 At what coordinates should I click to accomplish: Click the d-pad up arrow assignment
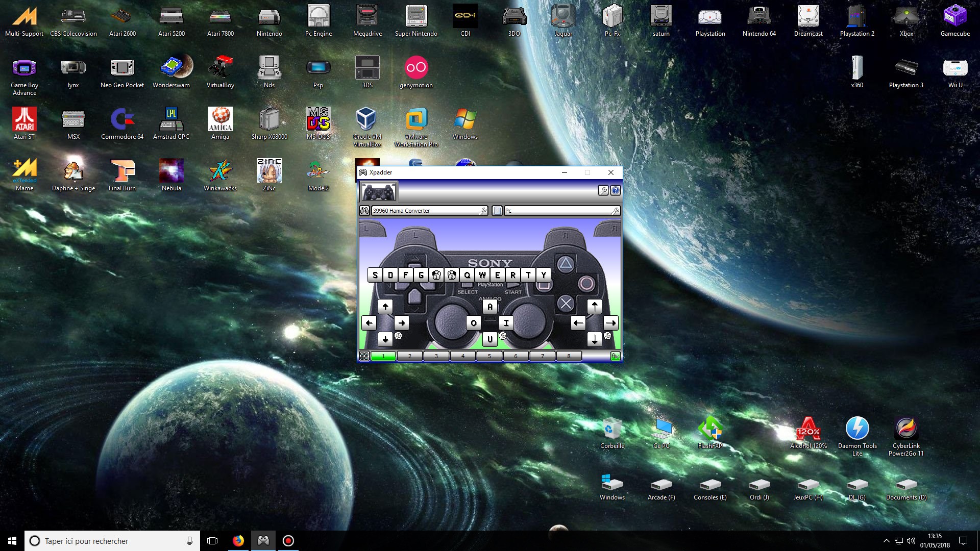[x=385, y=306]
